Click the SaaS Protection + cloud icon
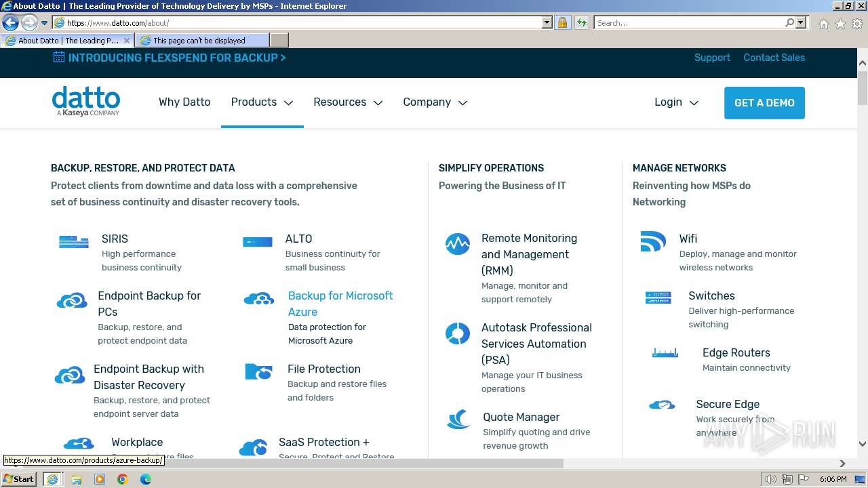Viewport: 868px width, 488px height. point(253,447)
